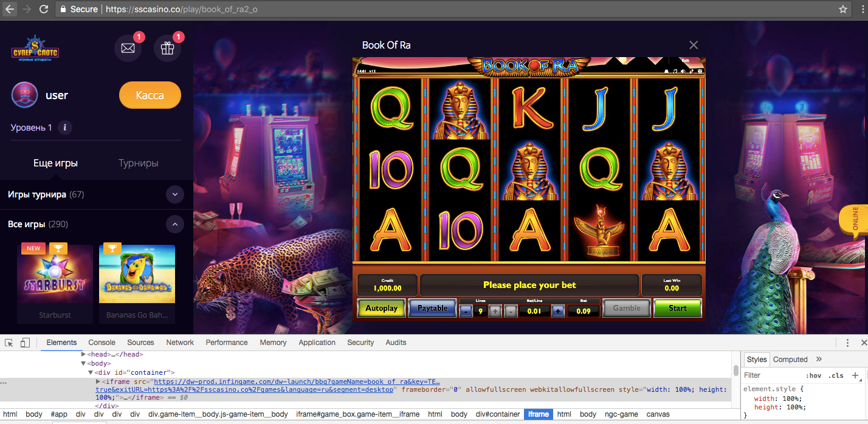Close the Book Of Ra game popup

pyautogui.click(x=694, y=45)
